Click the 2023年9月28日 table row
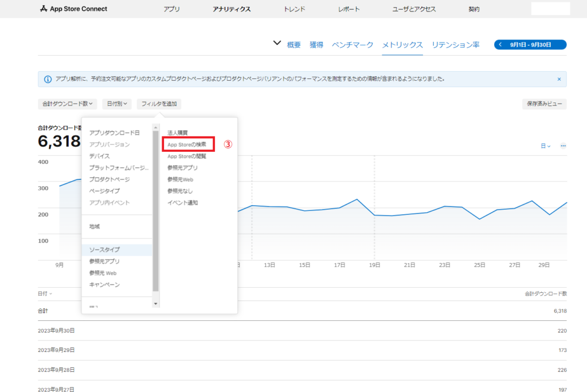587x392 pixels. tap(302, 370)
